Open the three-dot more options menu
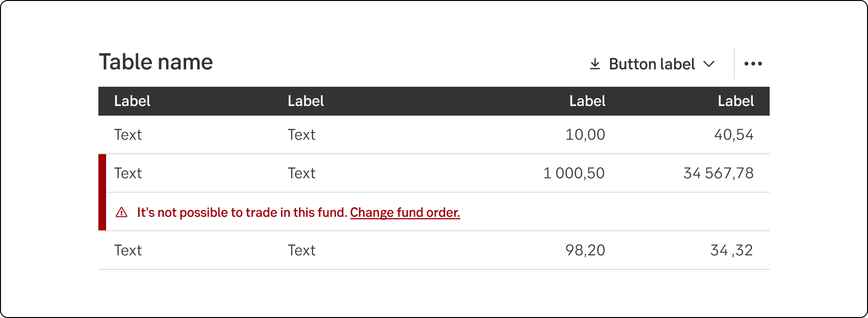Viewport: 868px width, 318px height. [753, 64]
